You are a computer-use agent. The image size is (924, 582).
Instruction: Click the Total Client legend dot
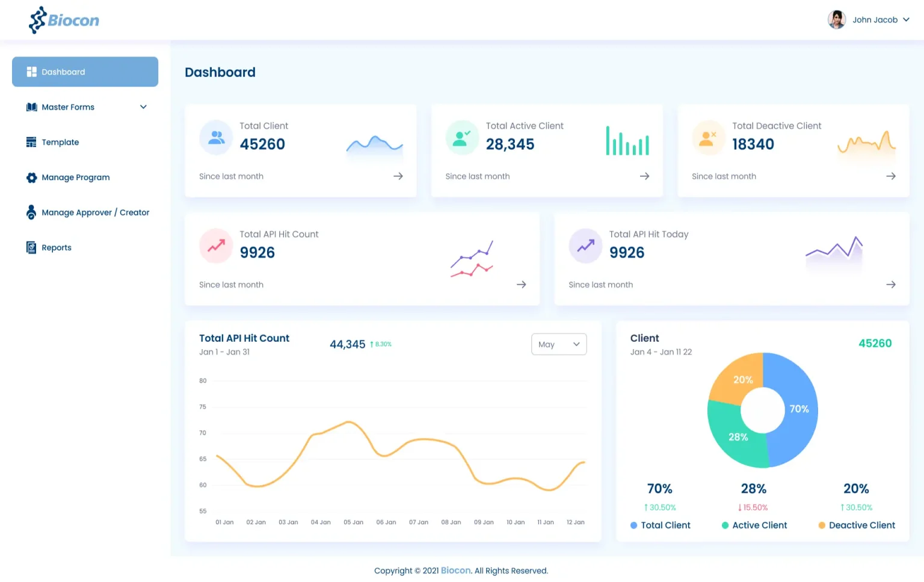coord(633,525)
